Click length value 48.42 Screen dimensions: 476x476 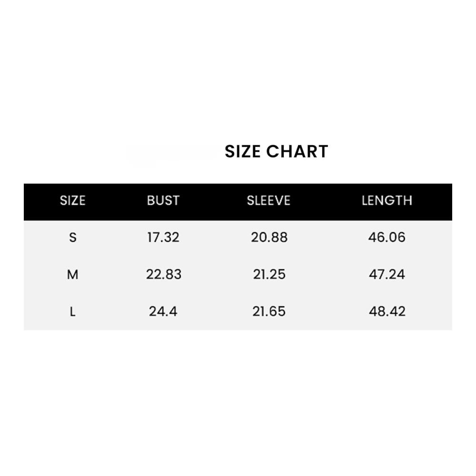click(387, 312)
